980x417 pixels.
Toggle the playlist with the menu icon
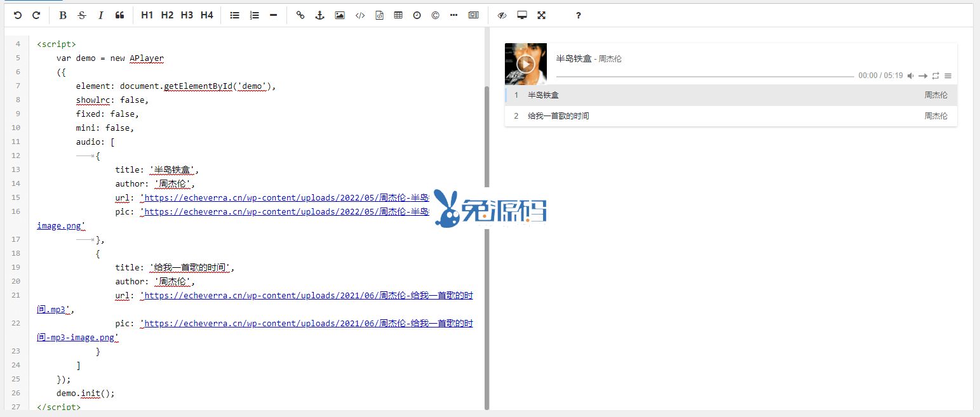point(948,76)
